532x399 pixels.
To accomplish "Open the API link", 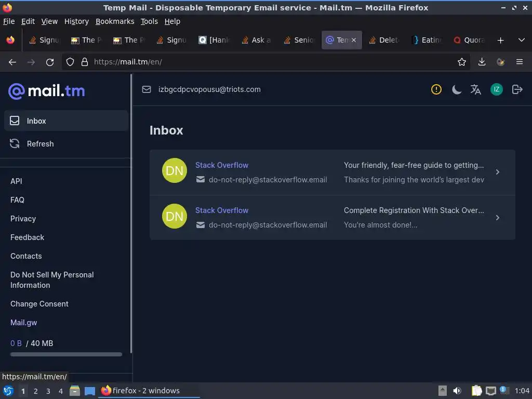I will pos(16,181).
